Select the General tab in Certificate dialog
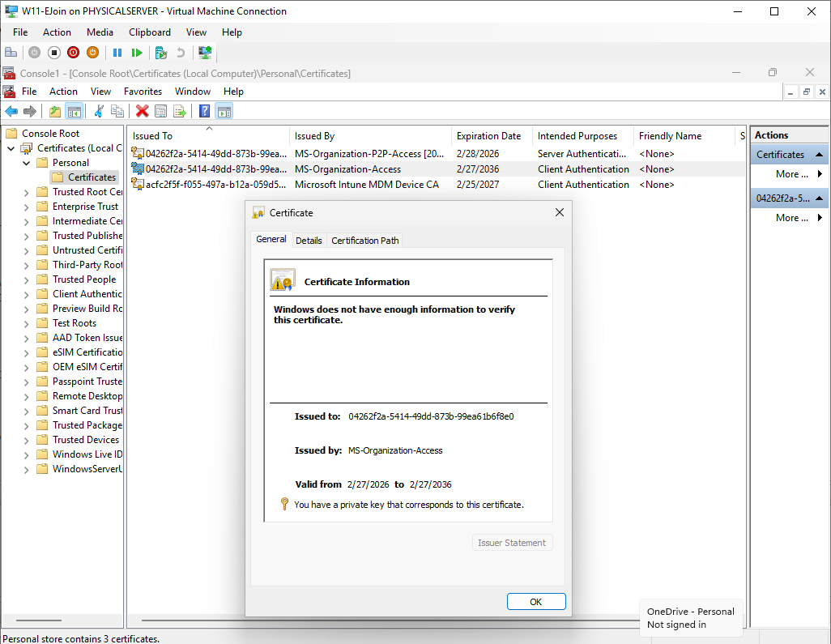This screenshot has height=644, width=831. (271, 239)
